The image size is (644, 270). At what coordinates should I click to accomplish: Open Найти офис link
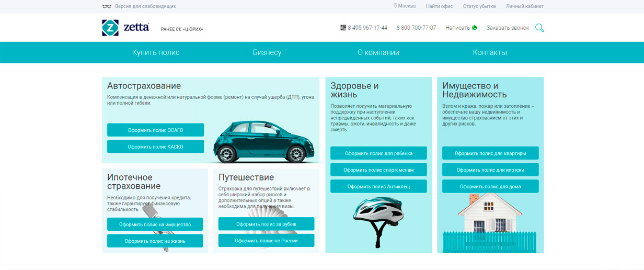(x=439, y=6)
